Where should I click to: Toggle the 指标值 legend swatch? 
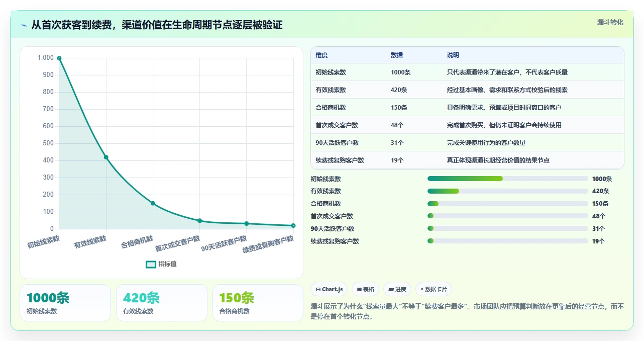151,264
